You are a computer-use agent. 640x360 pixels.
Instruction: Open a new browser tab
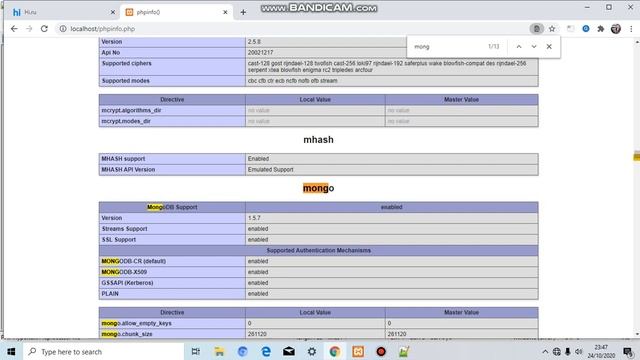click(x=243, y=12)
